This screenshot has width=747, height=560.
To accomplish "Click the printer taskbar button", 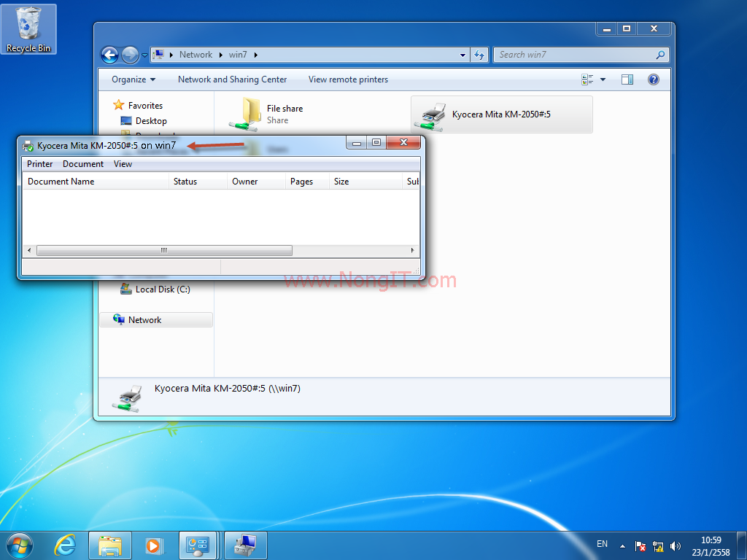I will (x=245, y=545).
